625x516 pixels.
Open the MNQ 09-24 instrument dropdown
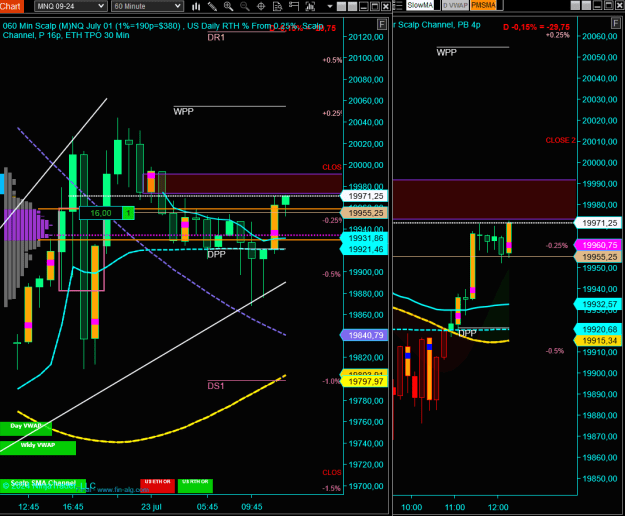point(71,6)
